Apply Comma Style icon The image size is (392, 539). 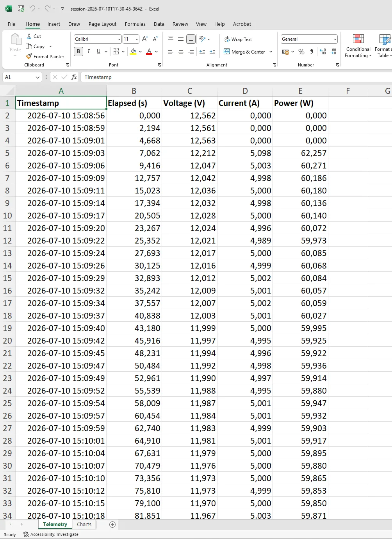312,52
